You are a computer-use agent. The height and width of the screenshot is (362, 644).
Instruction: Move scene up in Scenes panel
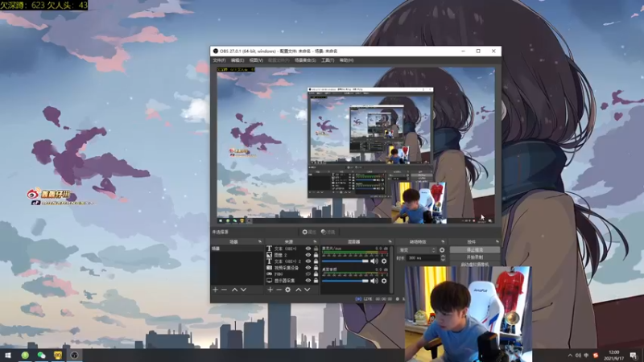coord(234,290)
